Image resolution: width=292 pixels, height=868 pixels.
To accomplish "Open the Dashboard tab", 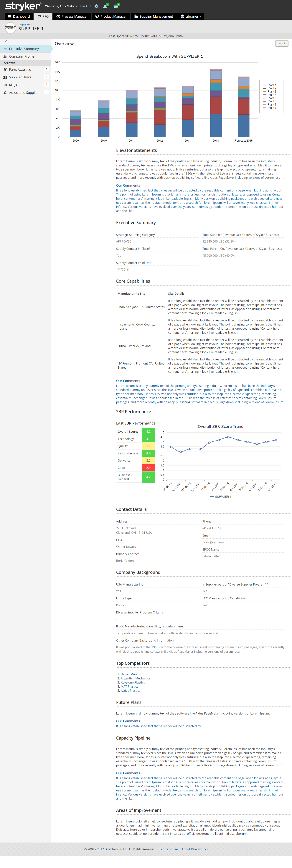I will point(19,17).
